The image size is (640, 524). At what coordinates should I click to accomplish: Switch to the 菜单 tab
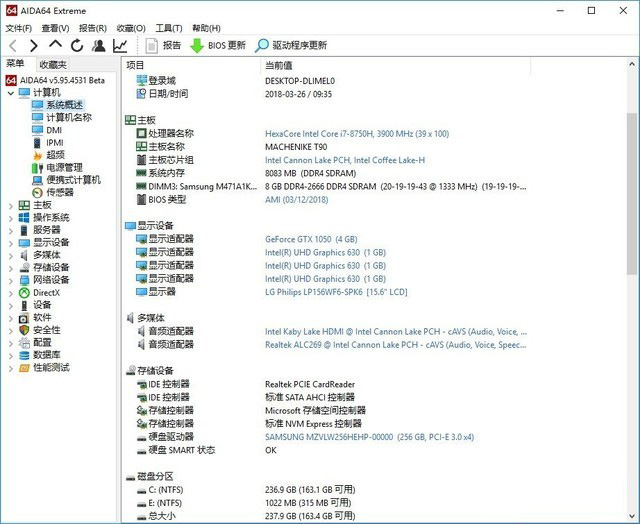coord(16,63)
